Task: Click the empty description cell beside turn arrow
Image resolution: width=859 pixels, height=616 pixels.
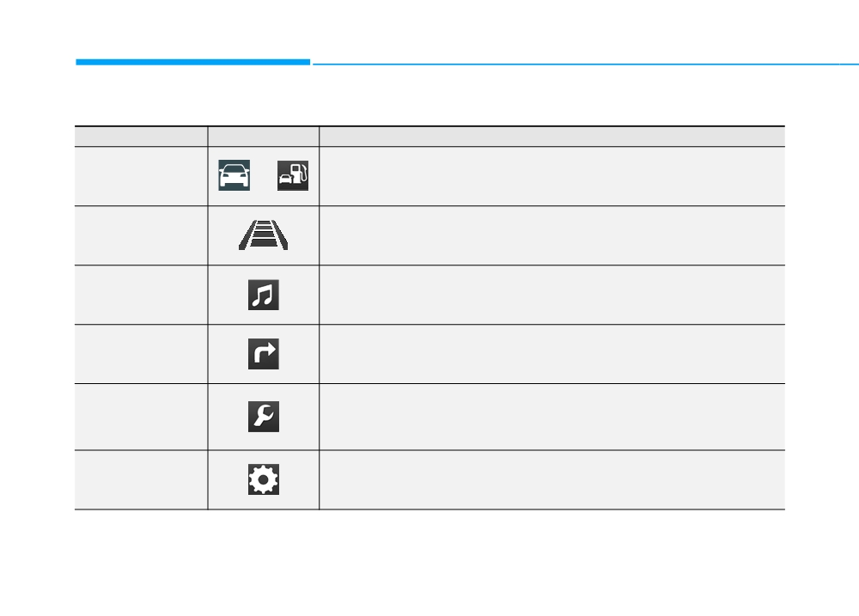Action: coord(552,354)
